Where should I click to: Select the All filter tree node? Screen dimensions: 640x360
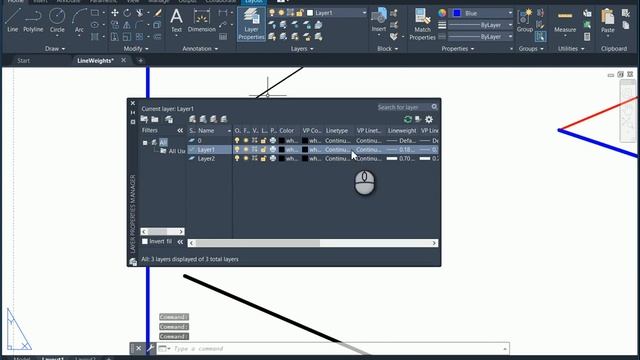163,142
